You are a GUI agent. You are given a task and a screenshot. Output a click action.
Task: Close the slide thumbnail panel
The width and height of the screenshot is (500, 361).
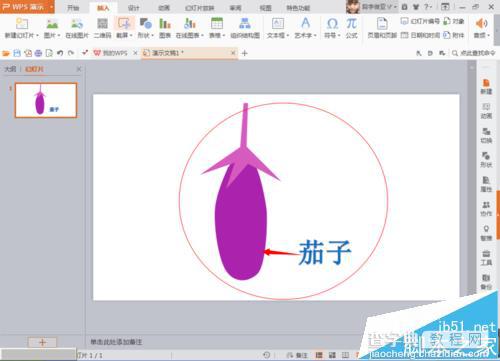click(79, 69)
